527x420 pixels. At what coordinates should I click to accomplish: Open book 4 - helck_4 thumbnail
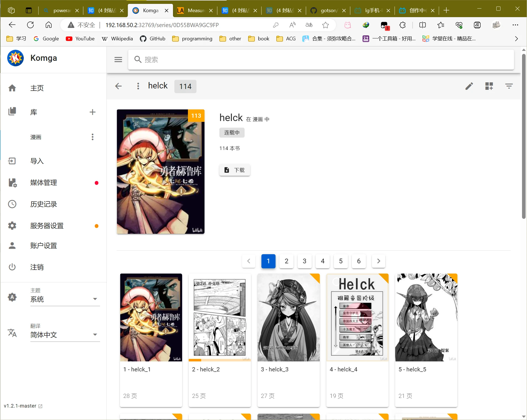[357, 317]
